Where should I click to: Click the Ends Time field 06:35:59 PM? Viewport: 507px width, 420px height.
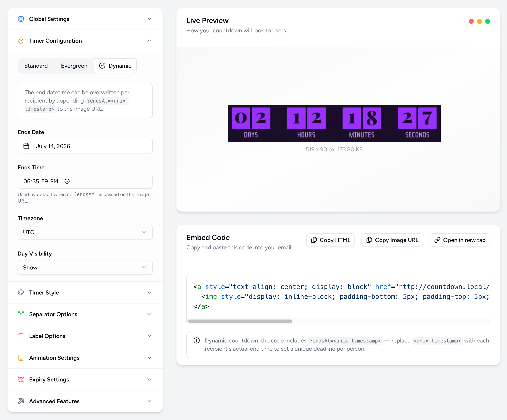coord(85,181)
